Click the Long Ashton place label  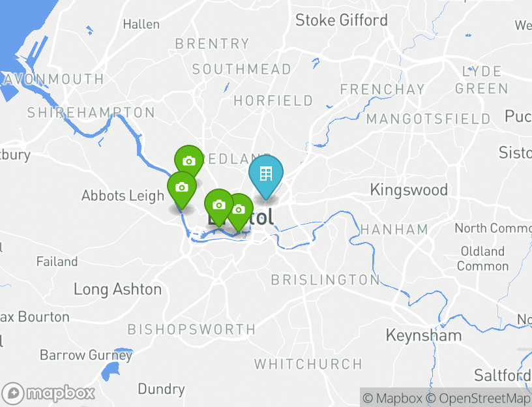click(x=118, y=290)
